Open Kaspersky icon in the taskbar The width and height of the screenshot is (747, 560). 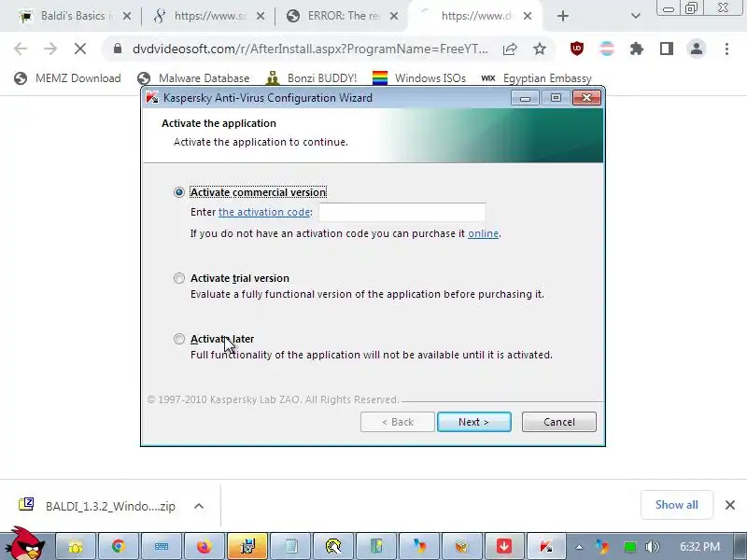(x=546, y=546)
